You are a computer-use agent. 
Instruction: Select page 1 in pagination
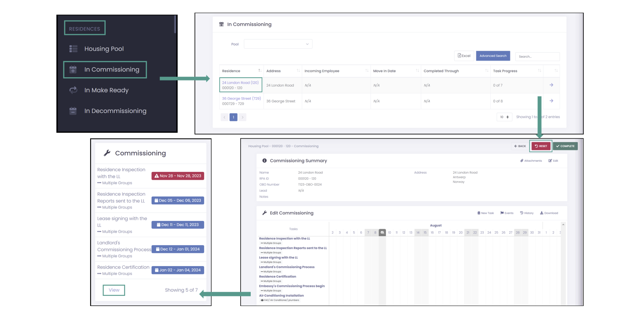coord(233,117)
